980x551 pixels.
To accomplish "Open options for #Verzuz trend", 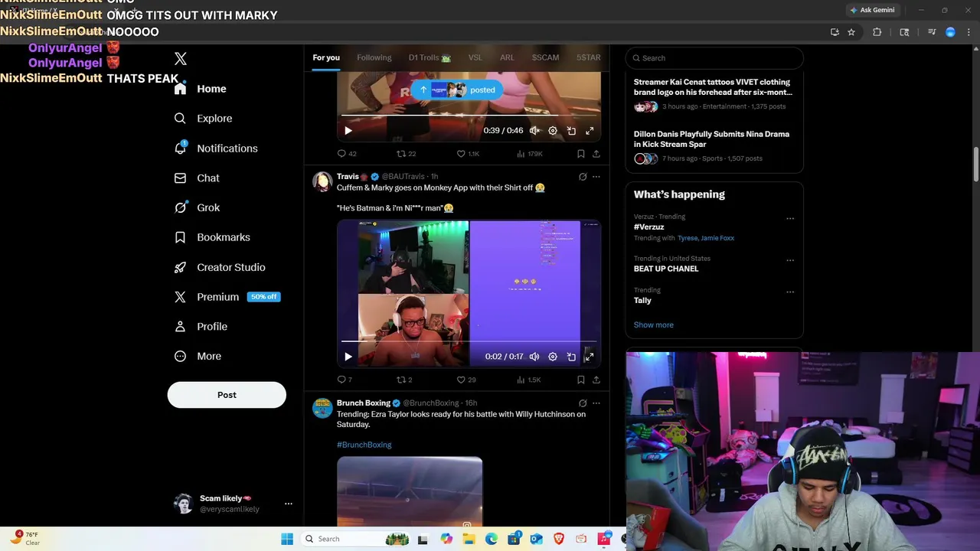I will pos(790,218).
